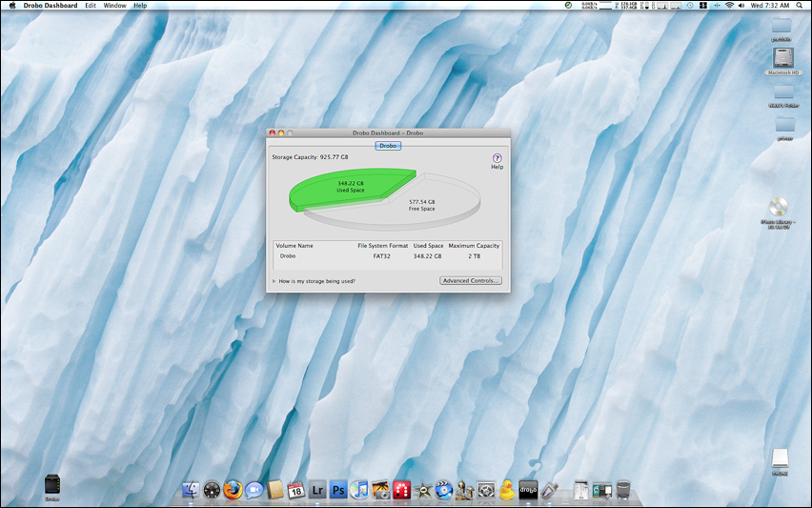Select the portfolio folder on desktop

(x=782, y=26)
